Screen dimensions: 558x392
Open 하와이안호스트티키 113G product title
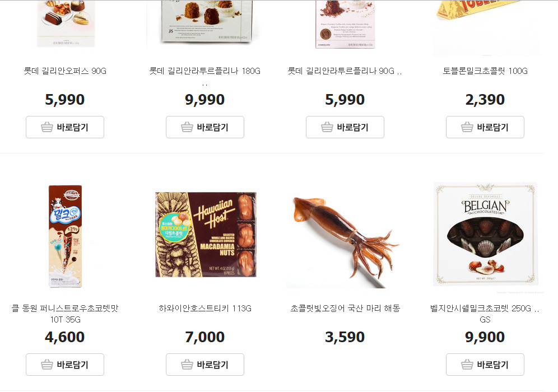tap(206, 309)
